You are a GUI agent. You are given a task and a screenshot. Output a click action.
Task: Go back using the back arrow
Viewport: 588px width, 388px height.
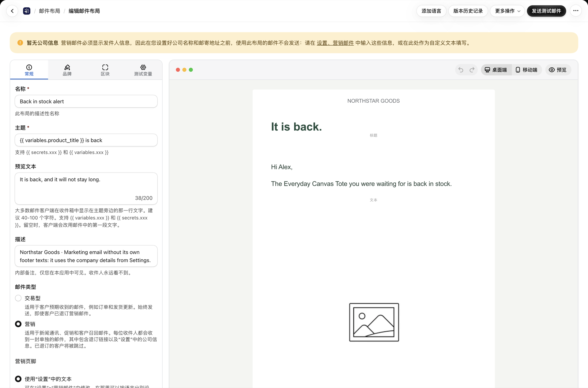pos(12,11)
